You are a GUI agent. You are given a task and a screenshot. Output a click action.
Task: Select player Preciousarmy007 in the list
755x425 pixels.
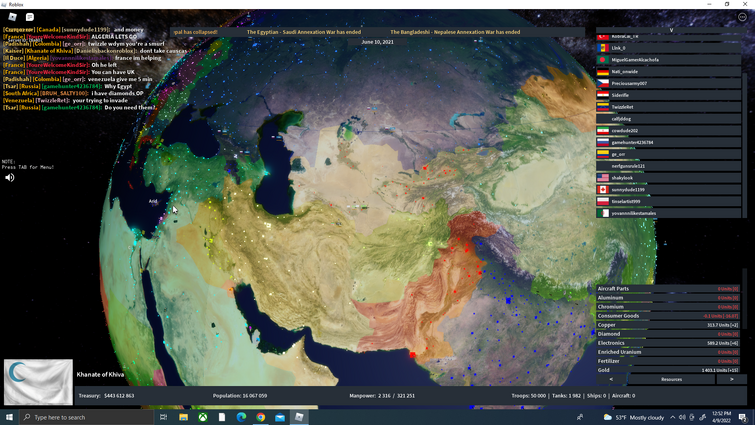pos(668,83)
